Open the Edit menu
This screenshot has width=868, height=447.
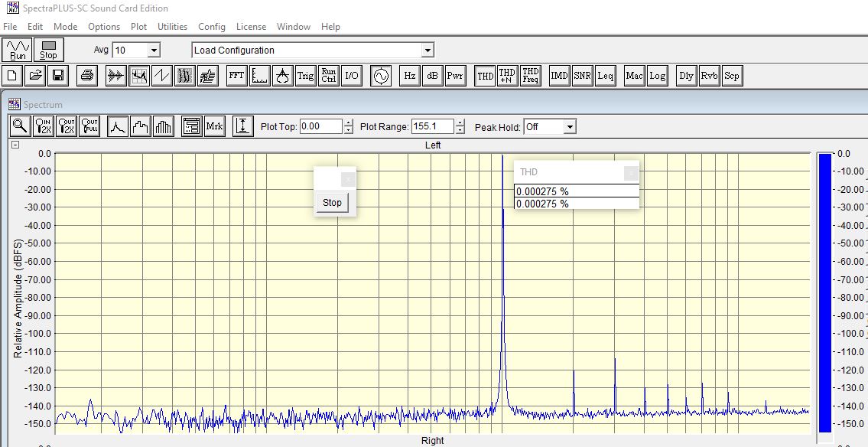(35, 27)
